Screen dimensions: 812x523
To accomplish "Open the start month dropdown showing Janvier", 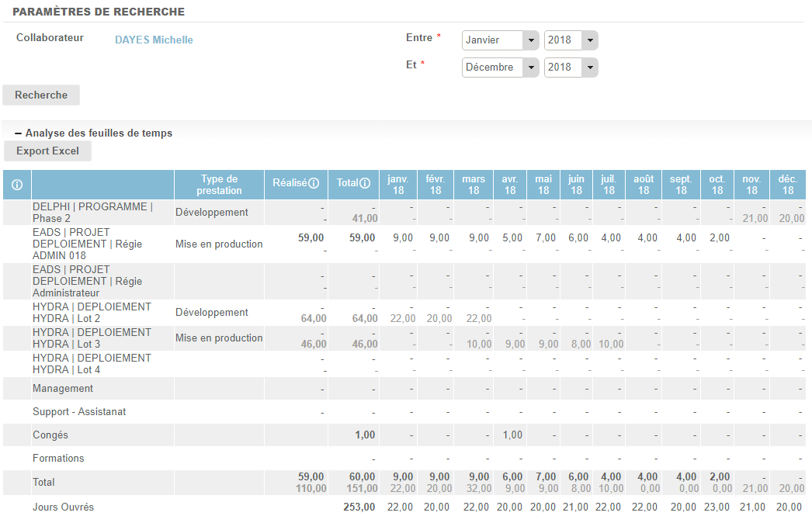I will point(500,40).
